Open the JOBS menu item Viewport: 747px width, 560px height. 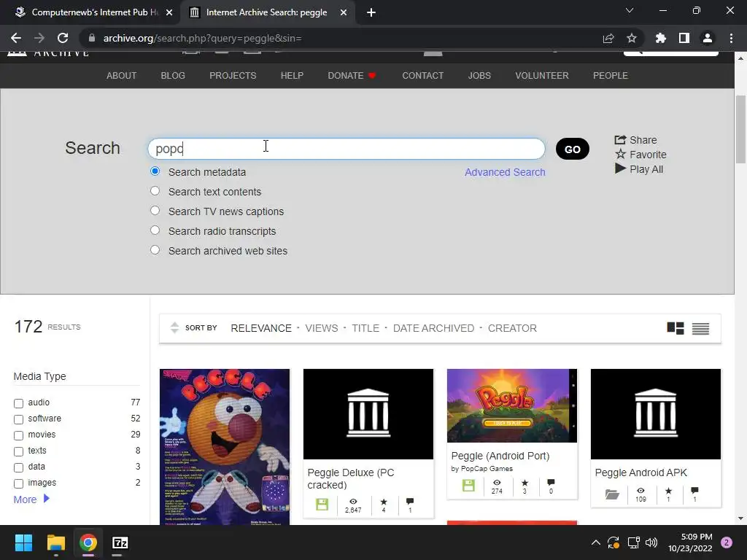(x=479, y=76)
